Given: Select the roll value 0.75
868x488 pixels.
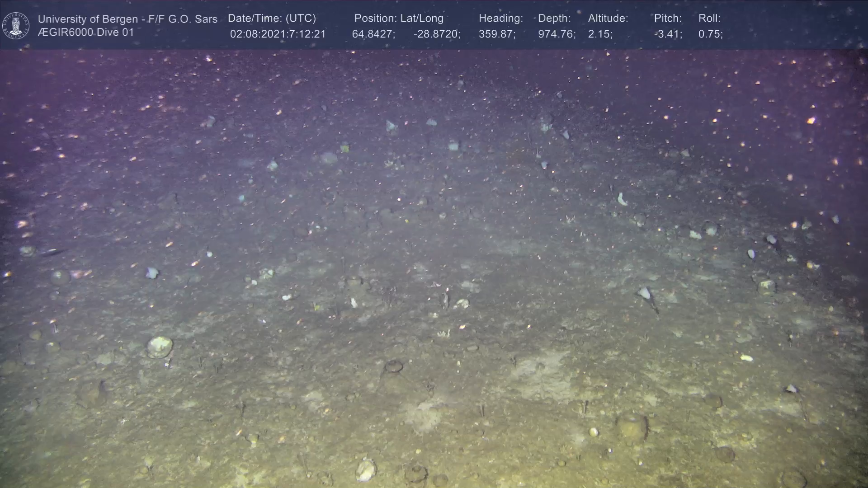Looking at the screenshot, I should coord(710,34).
